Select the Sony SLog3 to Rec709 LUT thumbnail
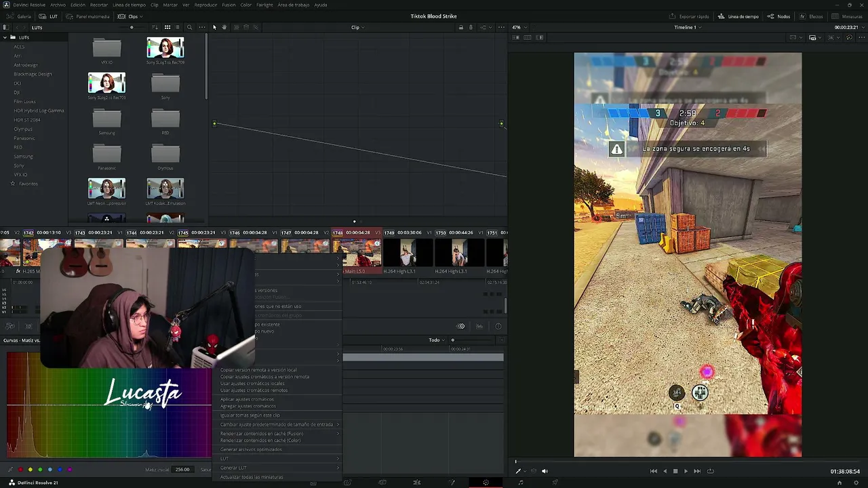The image size is (868, 488). (x=165, y=47)
